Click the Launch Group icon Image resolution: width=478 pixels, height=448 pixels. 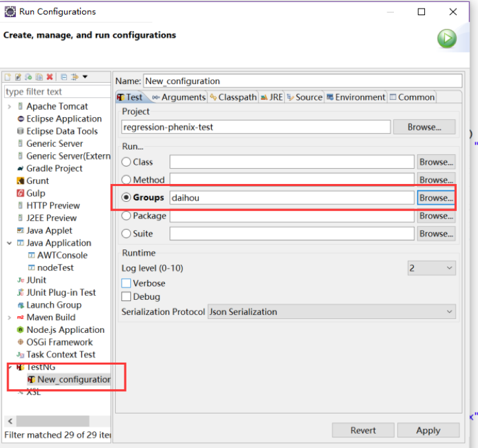click(21, 305)
